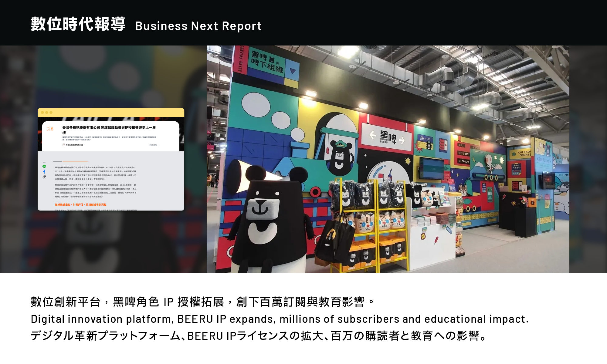This screenshot has width=607, height=364.
Task: Click the blue down-triangle on top booth sign
Action: [293, 71]
